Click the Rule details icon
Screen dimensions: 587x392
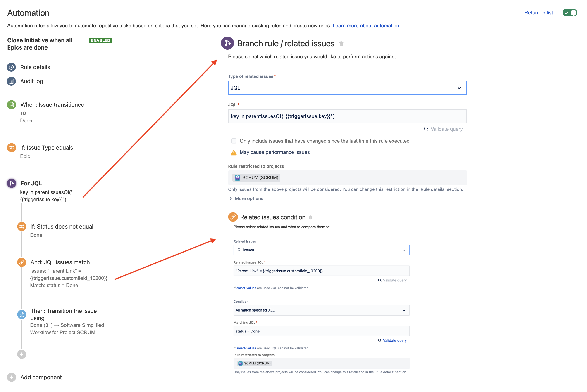pos(11,67)
